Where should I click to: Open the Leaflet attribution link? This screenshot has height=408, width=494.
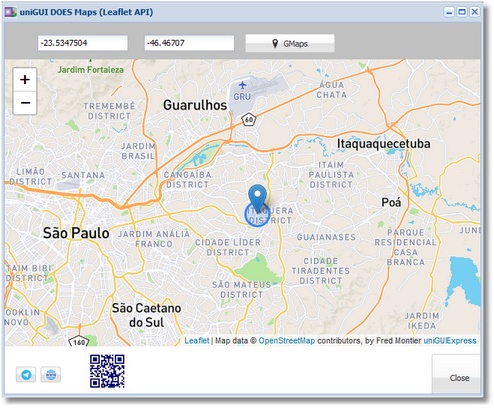[197, 341]
